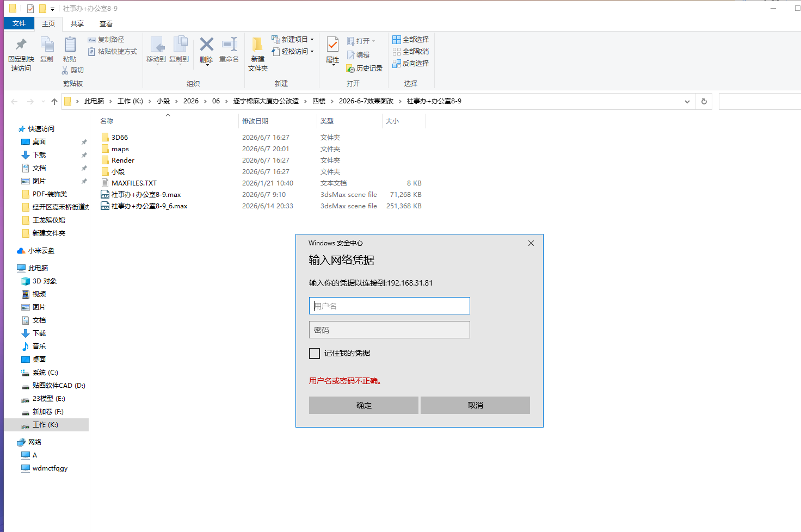Check the 记住我的凭据 checkbox
This screenshot has width=801, height=532.
click(315, 354)
